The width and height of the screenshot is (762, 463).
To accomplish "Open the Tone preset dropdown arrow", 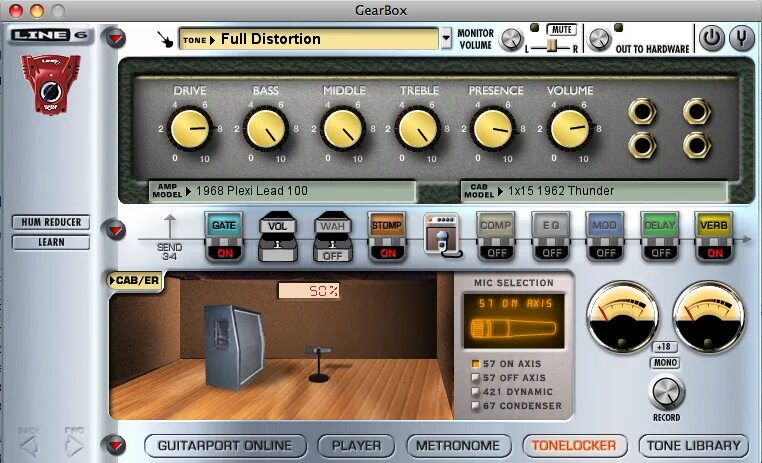I will click(446, 39).
